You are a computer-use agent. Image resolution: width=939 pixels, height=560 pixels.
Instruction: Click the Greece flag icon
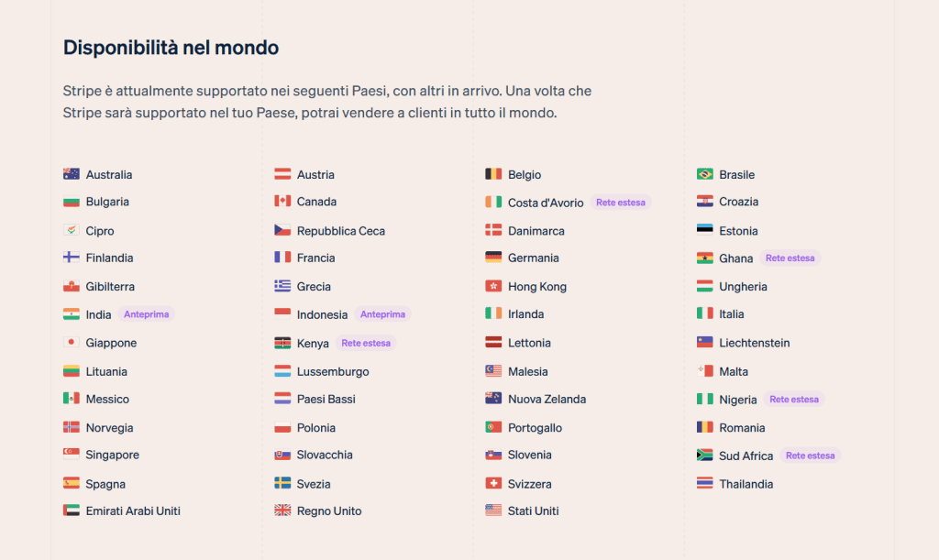click(282, 287)
